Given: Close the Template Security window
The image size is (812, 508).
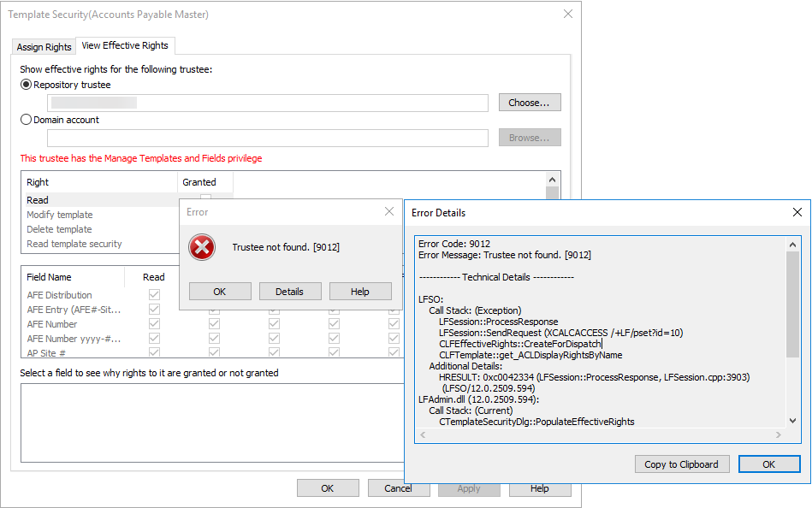Looking at the screenshot, I should [x=568, y=14].
